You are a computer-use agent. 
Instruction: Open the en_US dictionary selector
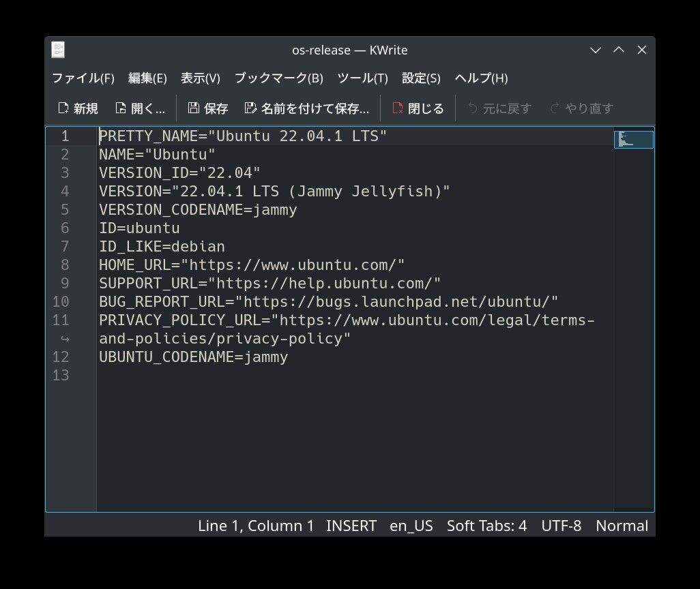411,526
